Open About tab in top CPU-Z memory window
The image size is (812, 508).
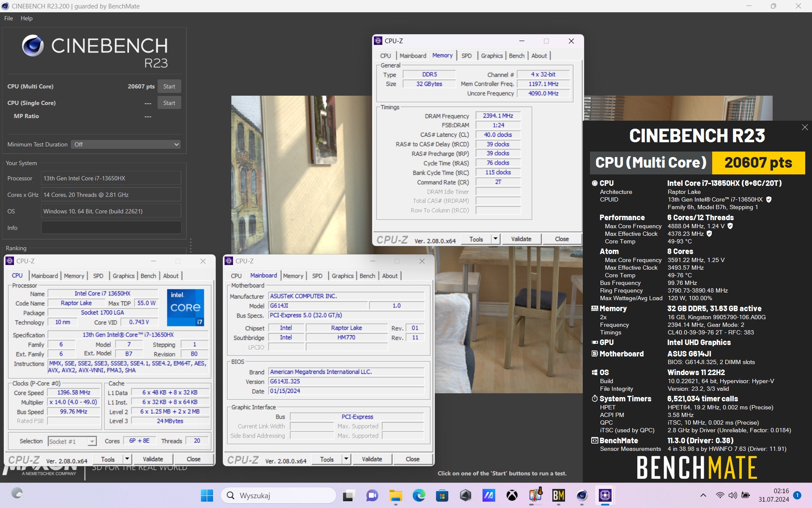click(x=539, y=55)
